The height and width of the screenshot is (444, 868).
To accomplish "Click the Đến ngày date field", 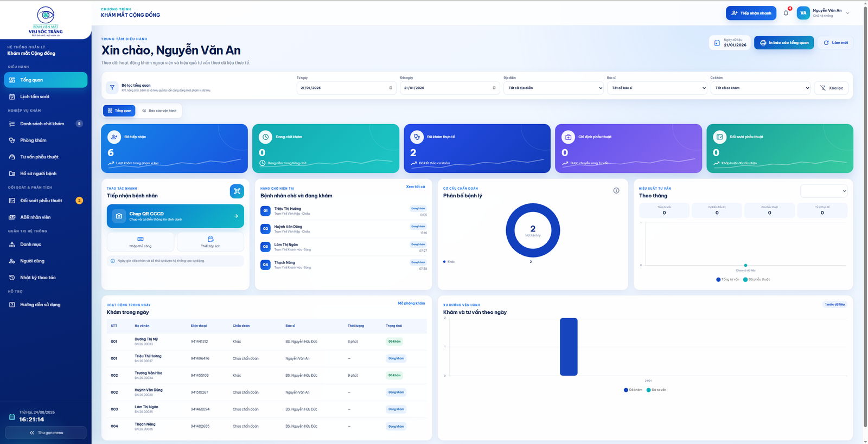I will (x=450, y=88).
